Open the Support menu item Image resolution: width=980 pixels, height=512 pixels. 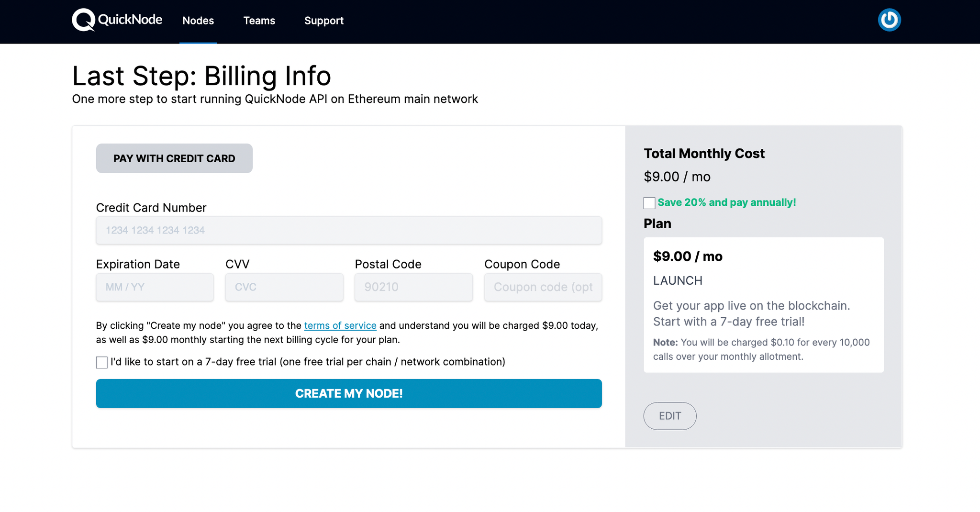pos(324,21)
